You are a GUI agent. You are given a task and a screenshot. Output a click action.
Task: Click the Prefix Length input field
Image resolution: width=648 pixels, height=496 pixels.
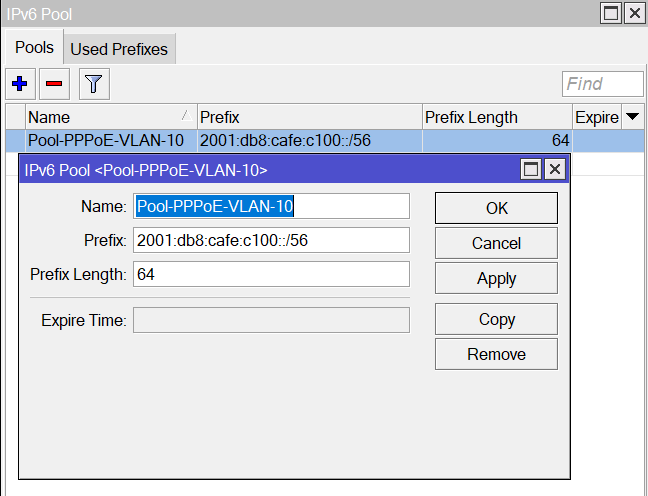[271, 274]
